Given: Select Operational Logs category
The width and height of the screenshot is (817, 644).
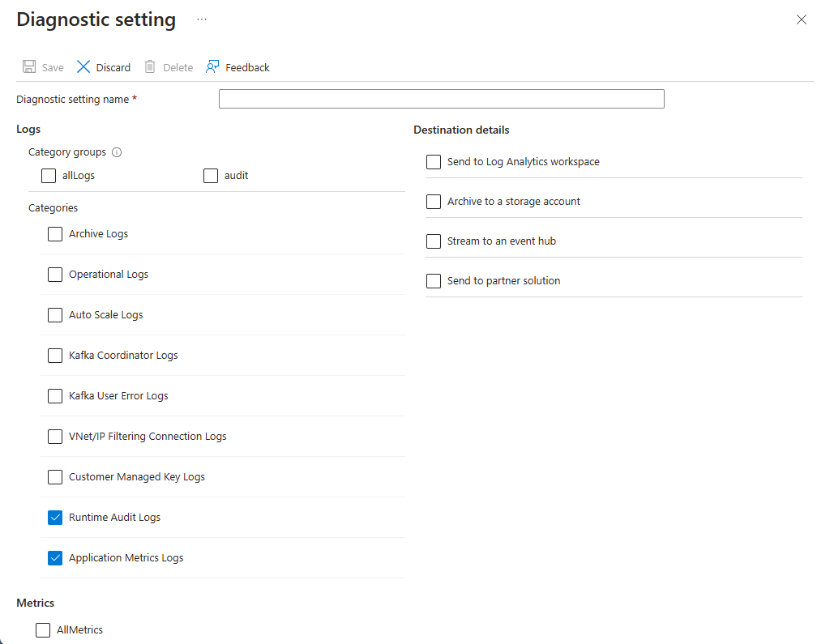Looking at the screenshot, I should (55, 275).
